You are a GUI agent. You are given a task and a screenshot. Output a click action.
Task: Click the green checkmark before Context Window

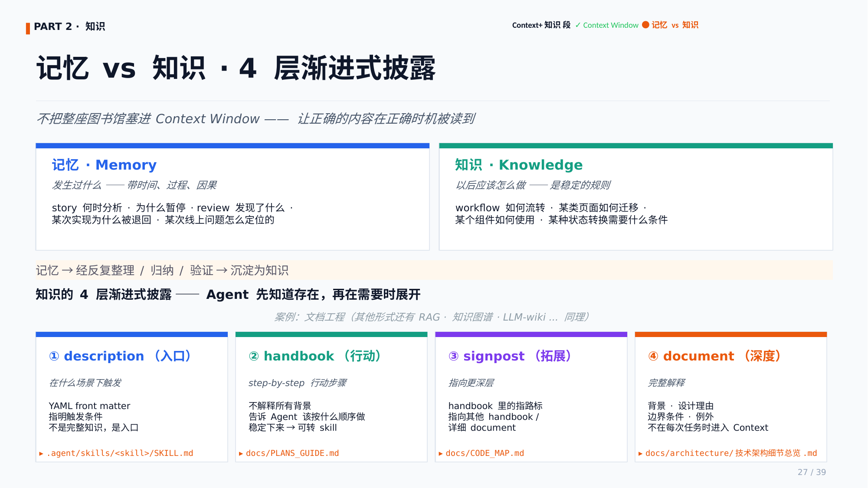coord(578,25)
